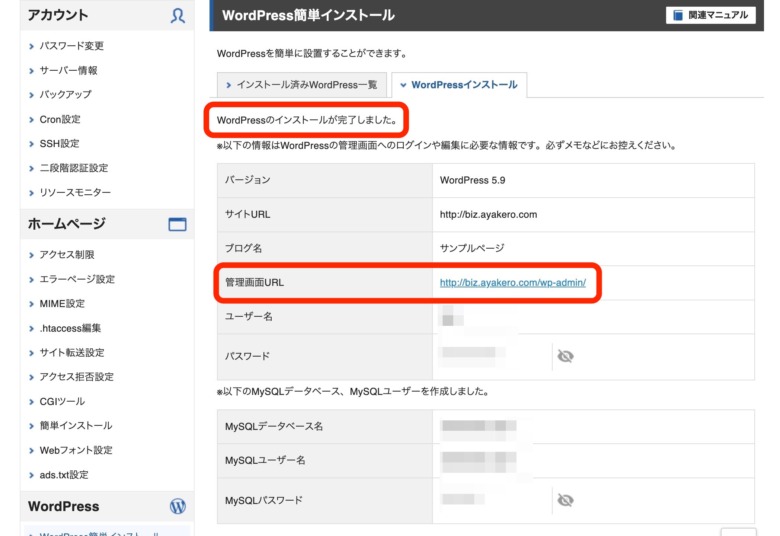This screenshot has width=780, height=536.
Task: Click the install complete message text
Action: click(x=307, y=120)
